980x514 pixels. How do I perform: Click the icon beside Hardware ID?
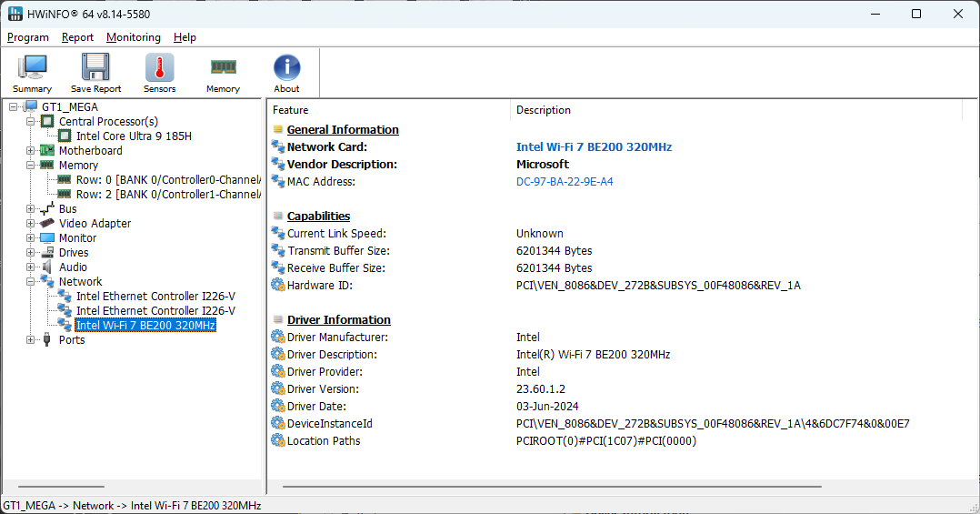pos(278,285)
